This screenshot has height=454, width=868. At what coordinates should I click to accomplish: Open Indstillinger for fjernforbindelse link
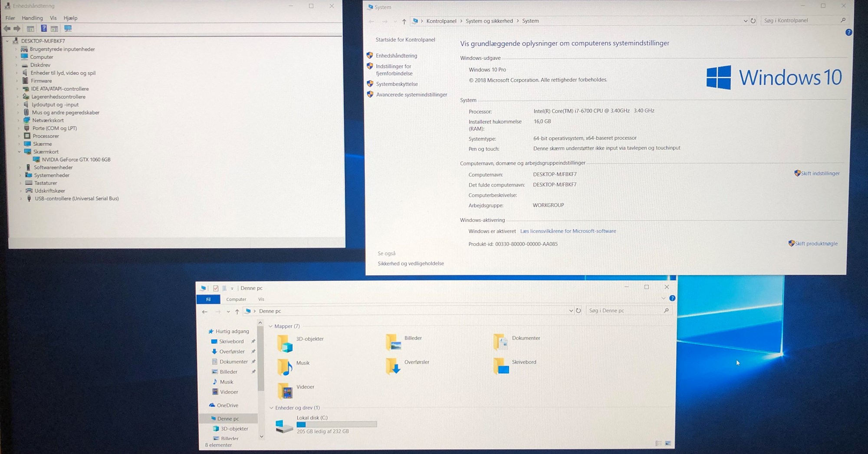click(x=394, y=70)
